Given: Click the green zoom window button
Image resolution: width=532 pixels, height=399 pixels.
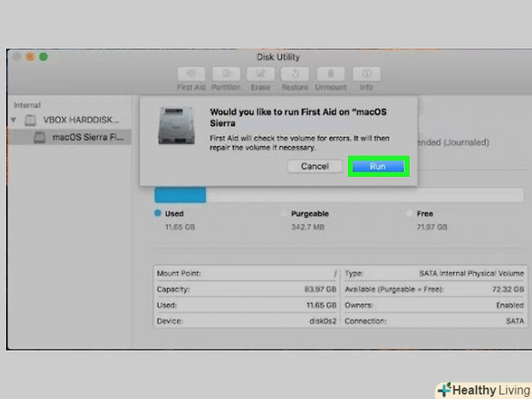Looking at the screenshot, I should [x=43, y=57].
